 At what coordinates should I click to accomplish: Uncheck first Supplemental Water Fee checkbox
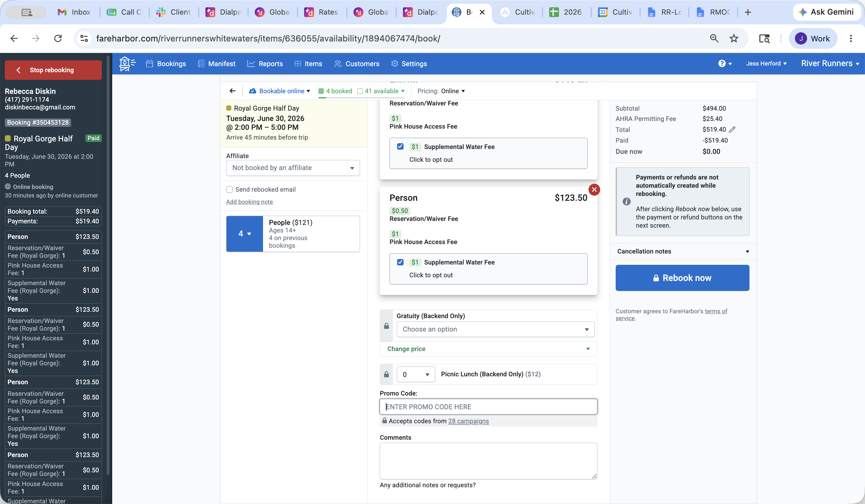click(400, 147)
